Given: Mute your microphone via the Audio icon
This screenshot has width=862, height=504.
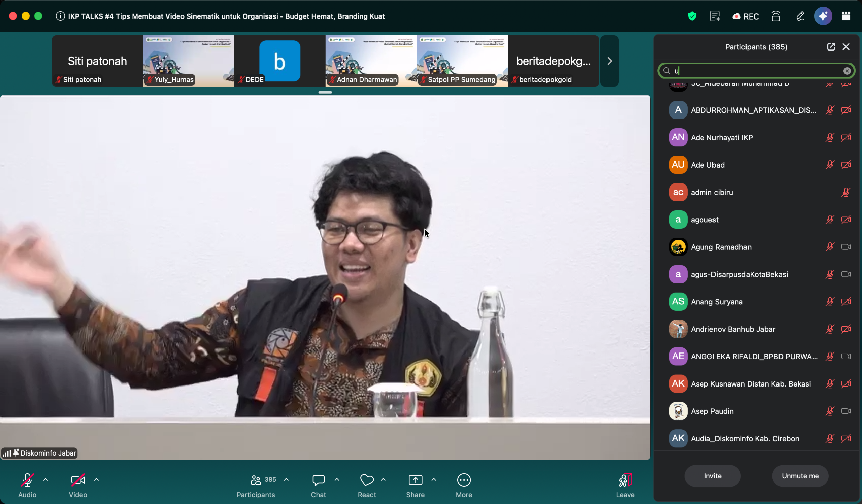Looking at the screenshot, I should click(27, 480).
